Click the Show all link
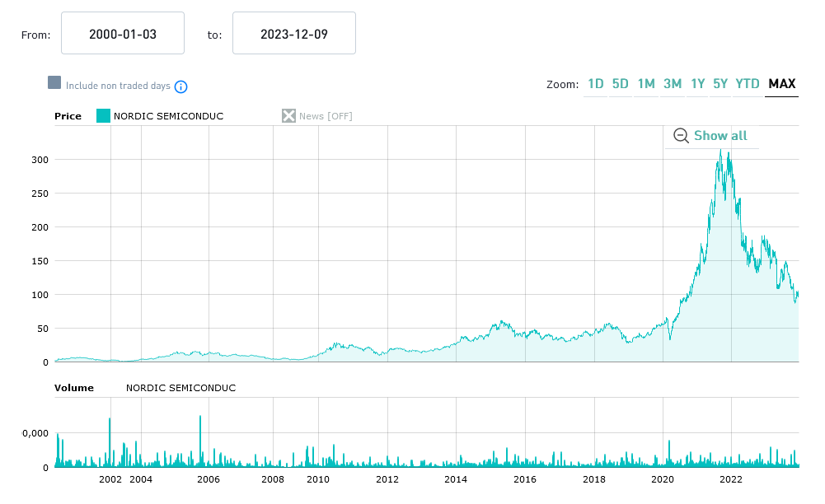The width and height of the screenshot is (825, 504). pyautogui.click(x=720, y=136)
